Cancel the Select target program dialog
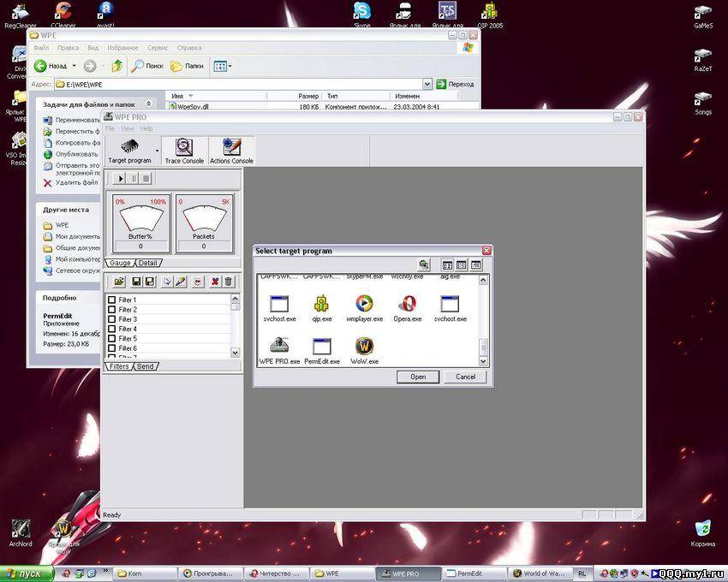This screenshot has width=728, height=582. coord(465,377)
